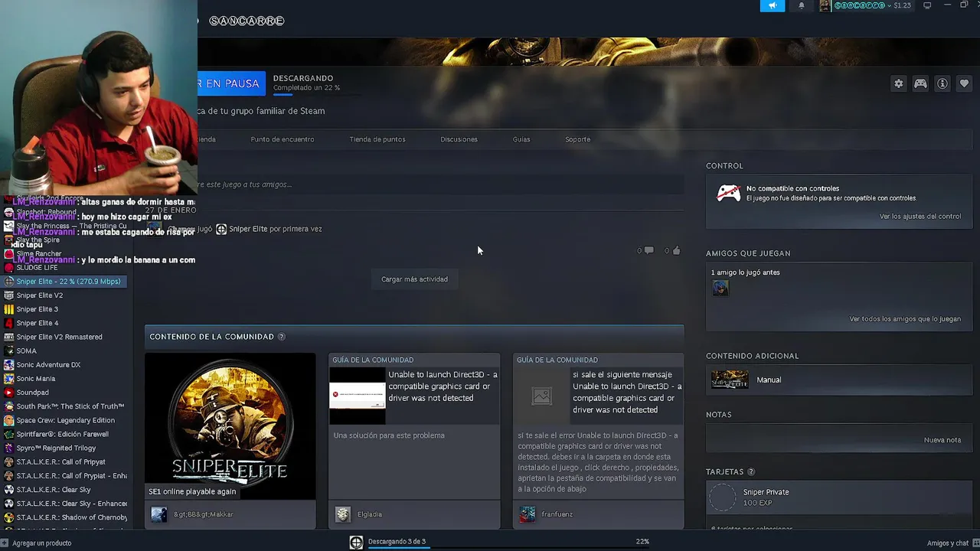
Task: Add game to favorites heart icon
Action: tap(964, 84)
